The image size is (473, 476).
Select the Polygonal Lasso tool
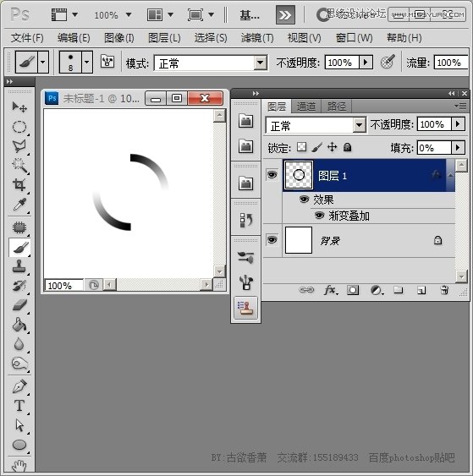point(19,146)
